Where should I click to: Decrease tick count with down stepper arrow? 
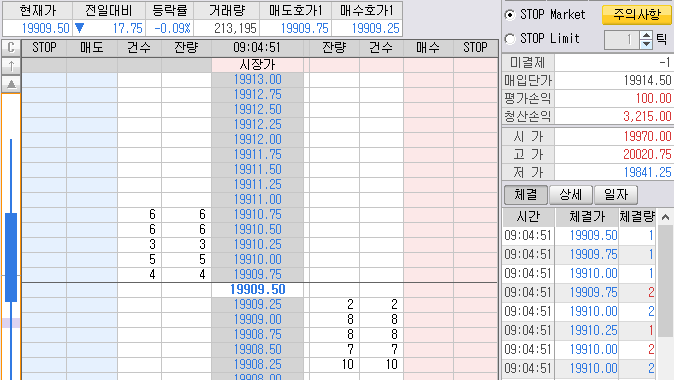[x=646, y=44]
